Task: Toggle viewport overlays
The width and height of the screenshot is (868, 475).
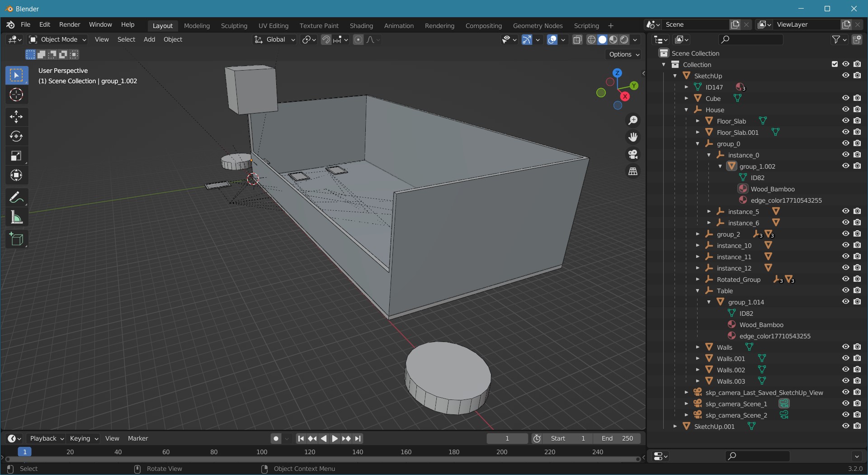Action: pyautogui.click(x=552, y=40)
